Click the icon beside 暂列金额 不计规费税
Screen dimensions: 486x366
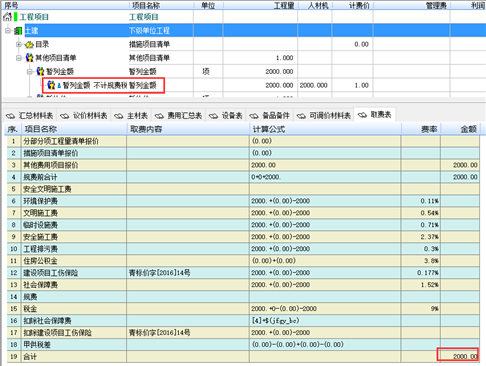point(51,85)
